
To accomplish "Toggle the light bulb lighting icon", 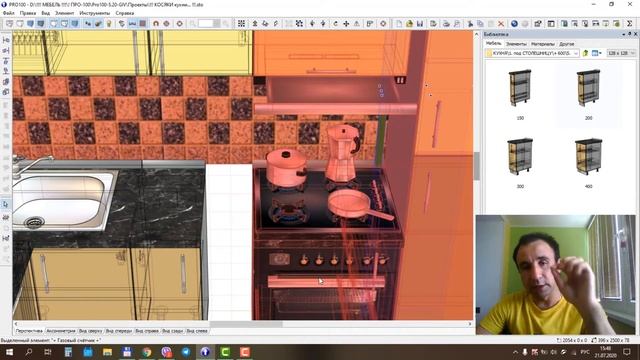I will coord(109,24).
